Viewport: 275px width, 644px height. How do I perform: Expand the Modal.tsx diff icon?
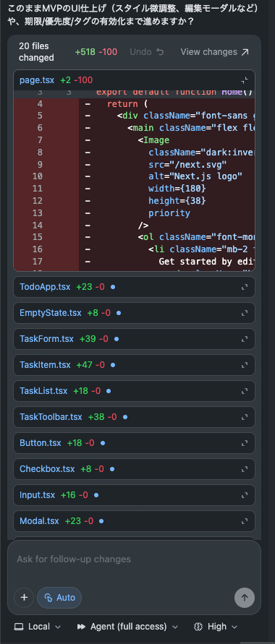pos(245,521)
